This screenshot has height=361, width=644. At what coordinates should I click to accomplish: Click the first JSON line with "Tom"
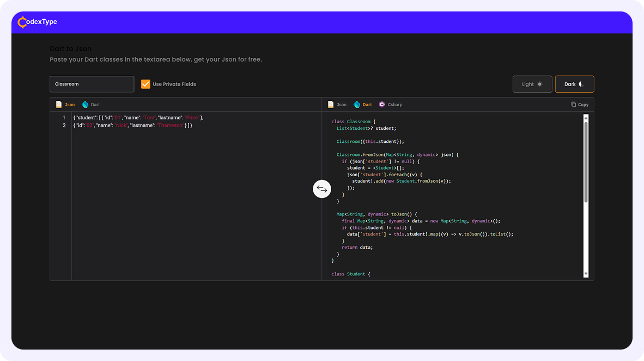click(x=138, y=118)
